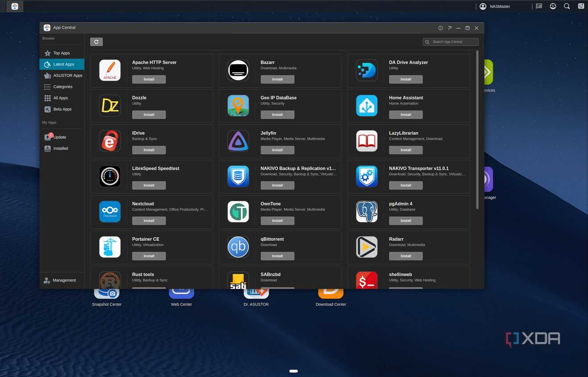588x377 pixels.
Task: Open the App Central info icon
Action: point(440,28)
